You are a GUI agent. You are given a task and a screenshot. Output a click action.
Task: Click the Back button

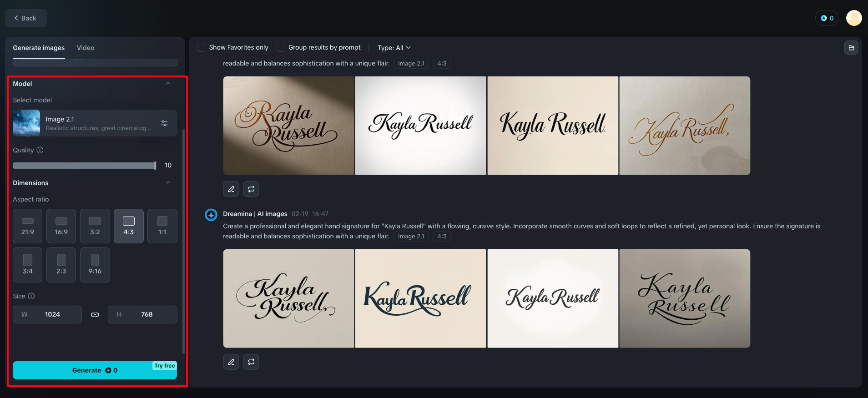point(25,18)
